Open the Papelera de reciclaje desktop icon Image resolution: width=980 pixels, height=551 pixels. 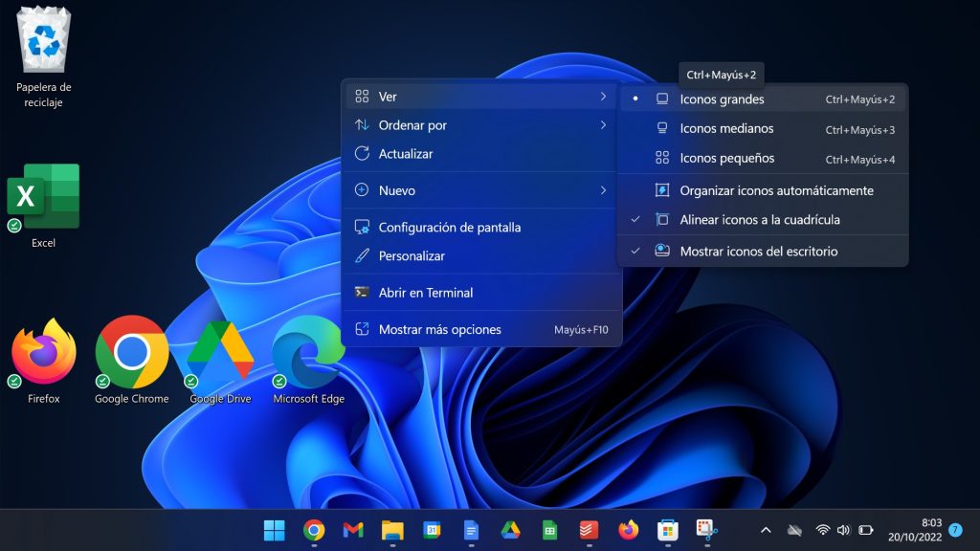click(43, 56)
